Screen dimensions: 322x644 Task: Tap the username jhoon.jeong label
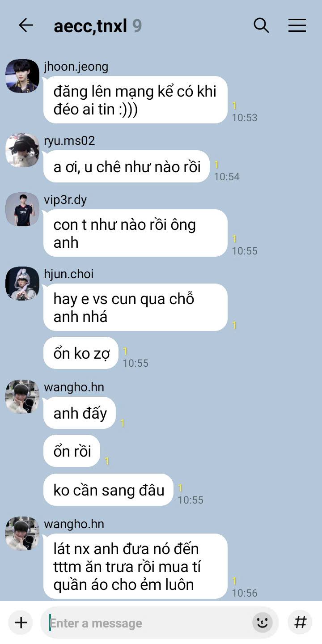(x=76, y=67)
